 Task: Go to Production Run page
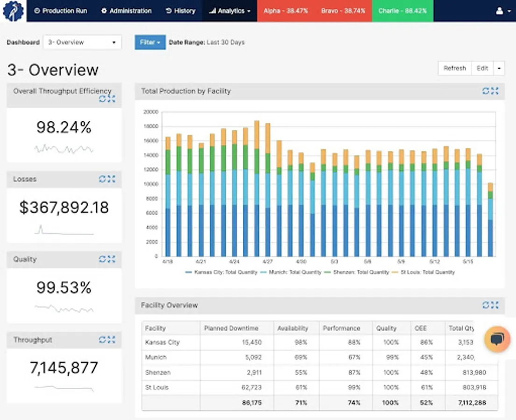pyautogui.click(x=61, y=11)
